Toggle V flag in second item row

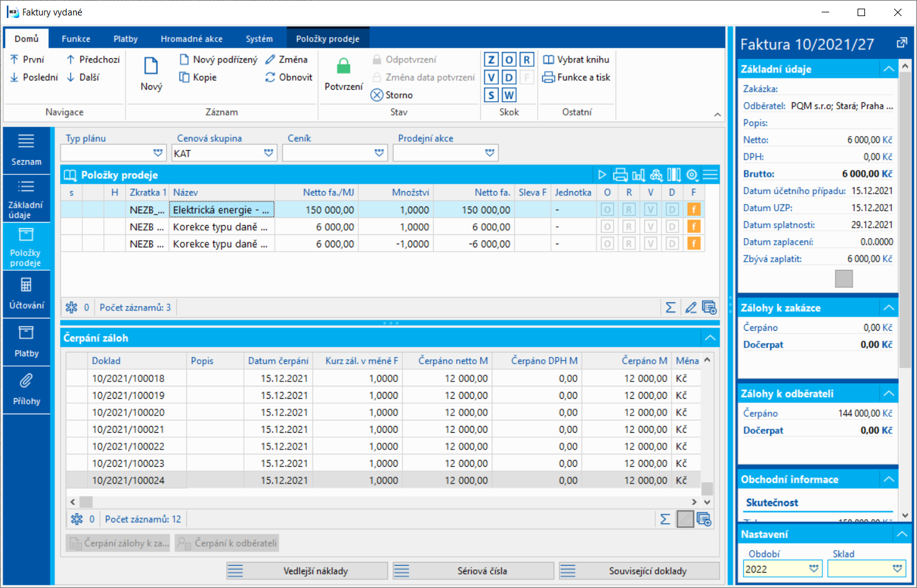(650, 227)
